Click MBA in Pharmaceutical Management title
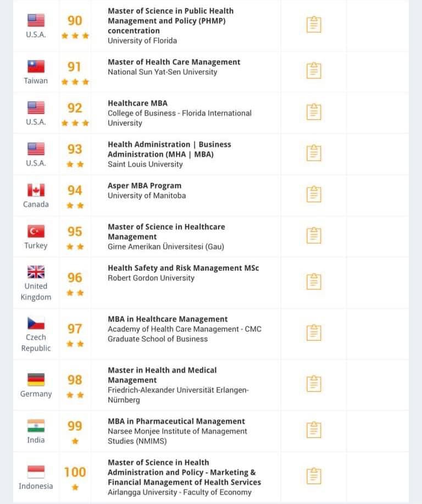The width and height of the screenshot is (422, 504). point(176,422)
